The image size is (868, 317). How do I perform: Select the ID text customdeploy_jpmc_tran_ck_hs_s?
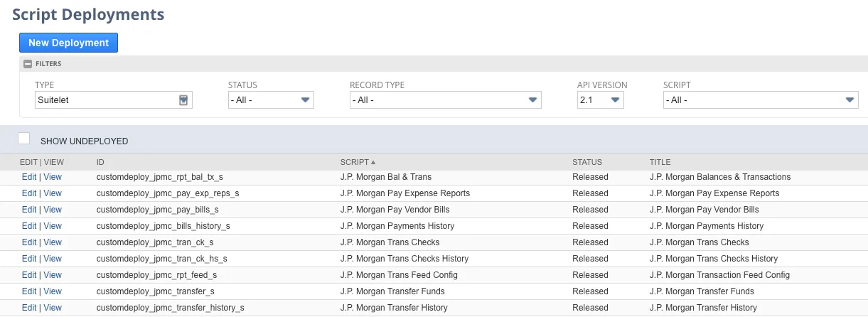(161, 259)
